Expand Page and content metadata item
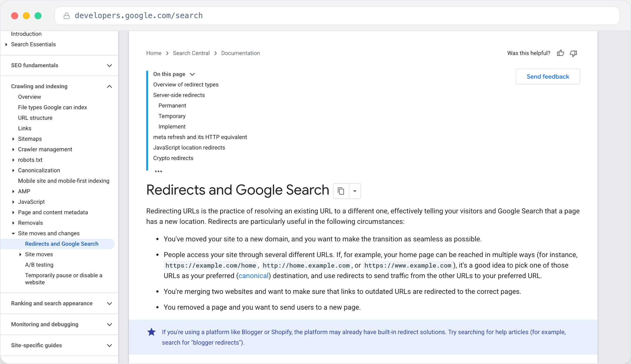The width and height of the screenshot is (631, 364). (13, 213)
